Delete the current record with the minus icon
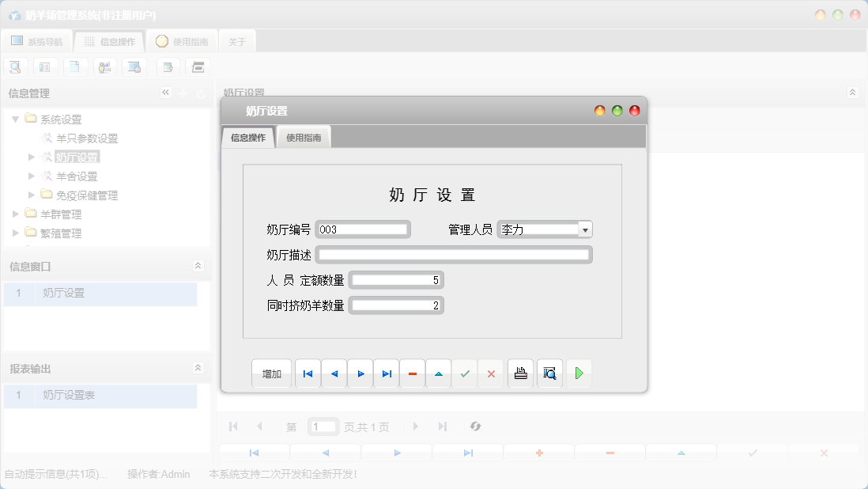 point(412,373)
